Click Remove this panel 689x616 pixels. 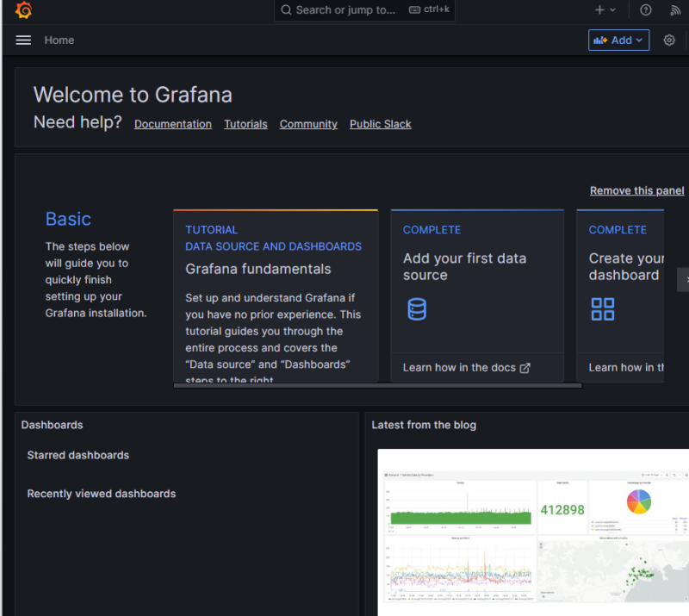pos(636,190)
